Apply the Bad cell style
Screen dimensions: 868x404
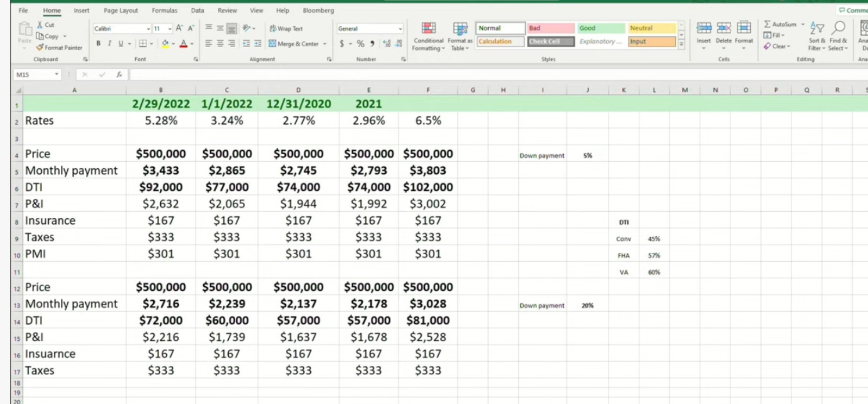click(x=551, y=28)
